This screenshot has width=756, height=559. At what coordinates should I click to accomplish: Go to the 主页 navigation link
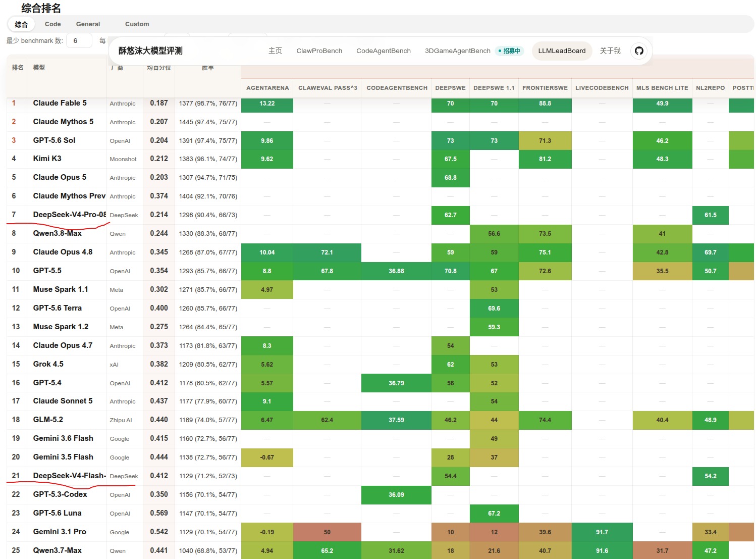pyautogui.click(x=275, y=51)
